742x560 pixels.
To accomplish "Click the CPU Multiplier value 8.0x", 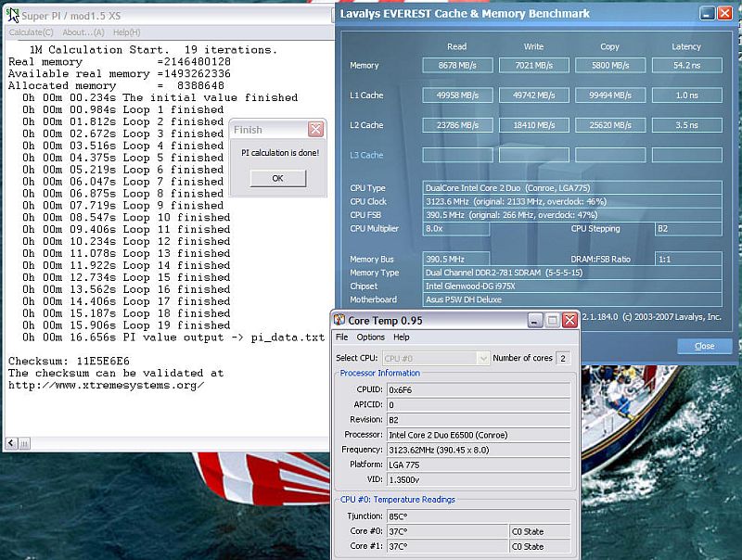I will tap(455, 228).
